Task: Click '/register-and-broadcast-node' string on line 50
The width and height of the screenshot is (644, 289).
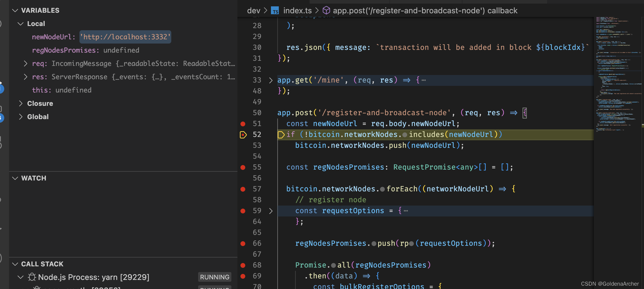Action: pyautogui.click(x=384, y=113)
